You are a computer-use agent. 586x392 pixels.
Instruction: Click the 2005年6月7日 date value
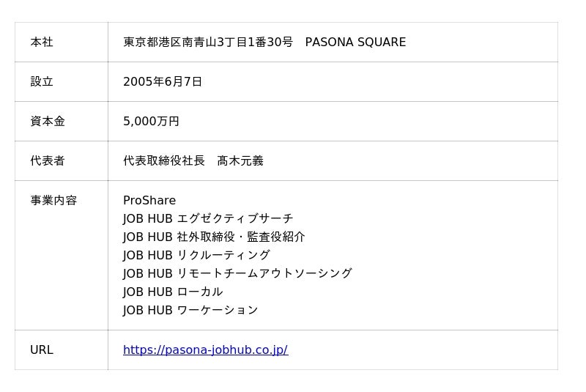coord(163,82)
